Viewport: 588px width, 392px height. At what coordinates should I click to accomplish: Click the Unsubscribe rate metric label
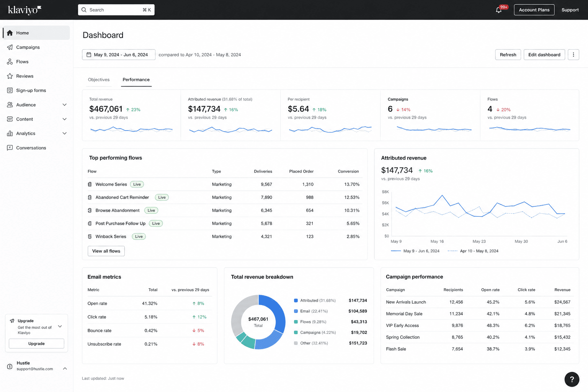point(104,344)
